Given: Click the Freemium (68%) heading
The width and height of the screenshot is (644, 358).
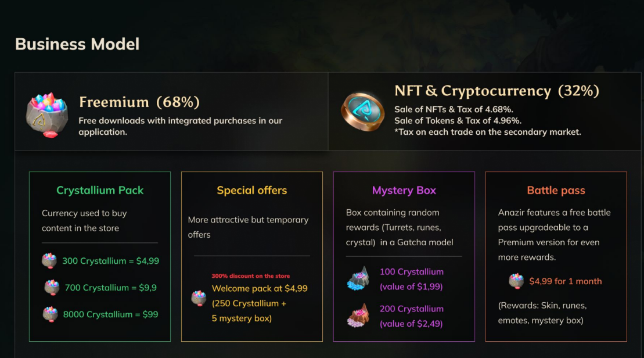Looking at the screenshot, I should (x=139, y=102).
